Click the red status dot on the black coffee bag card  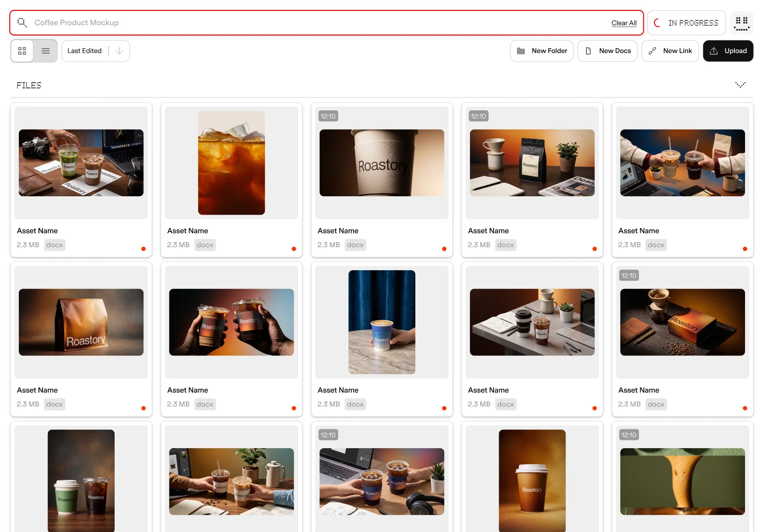pyautogui.click(x=594, y=249)
